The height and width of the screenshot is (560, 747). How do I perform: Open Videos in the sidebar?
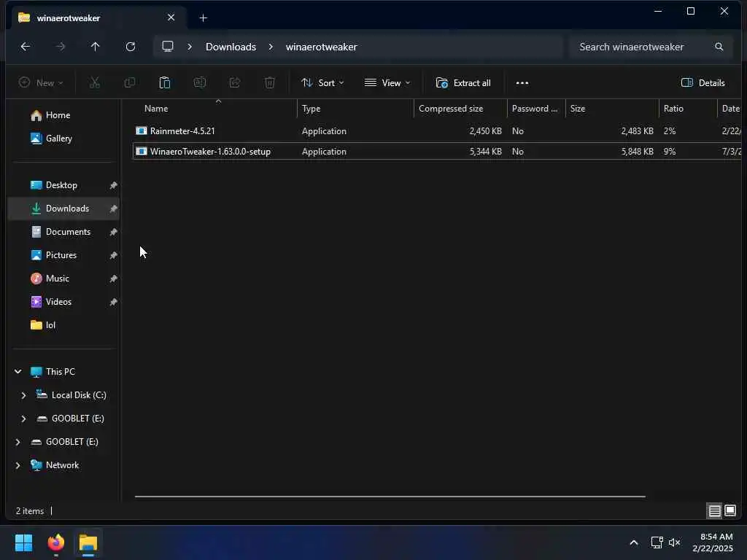(58, 302)
